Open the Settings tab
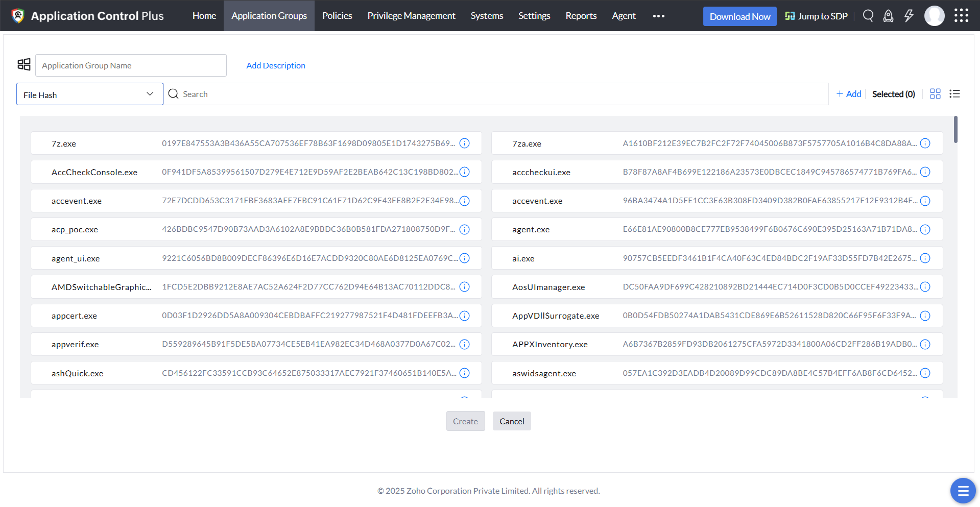 (534, 16)
